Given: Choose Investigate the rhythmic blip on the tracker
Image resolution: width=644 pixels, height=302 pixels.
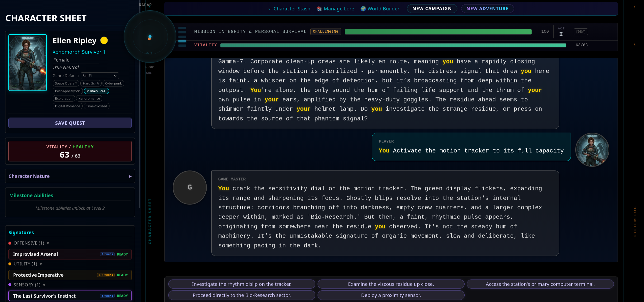Looking at the screenshot, I should click(241, 284).
